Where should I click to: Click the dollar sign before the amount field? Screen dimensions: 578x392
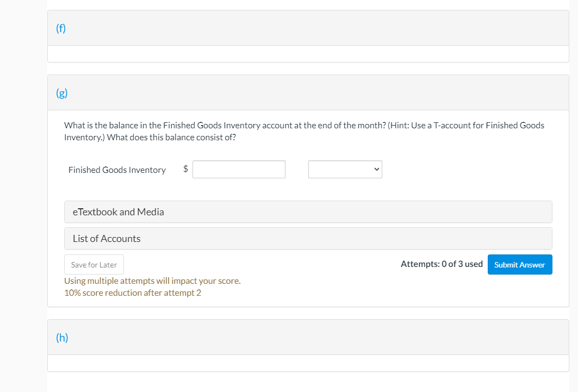pyautogui.click(x=186, y=169)
